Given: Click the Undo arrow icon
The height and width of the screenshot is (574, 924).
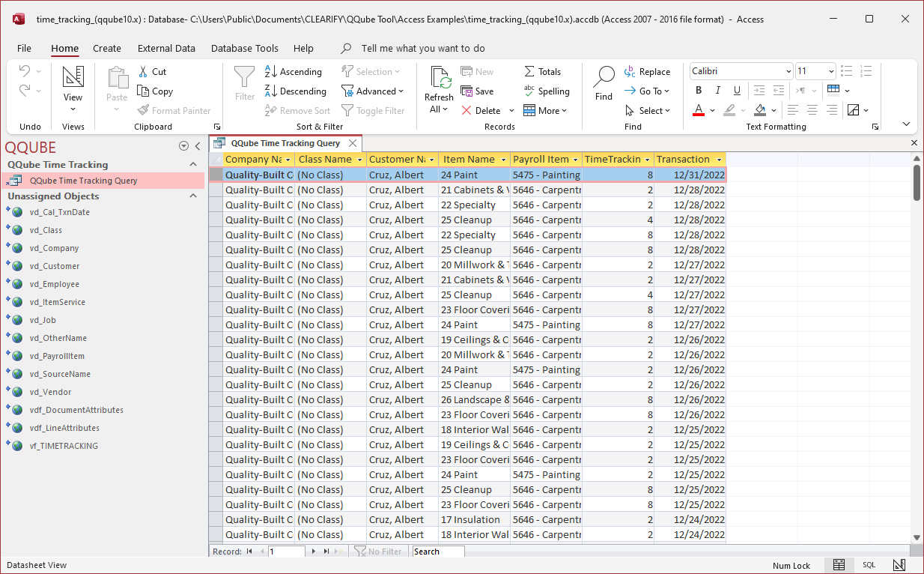Looking at the screenshot, I should [24, 71].
